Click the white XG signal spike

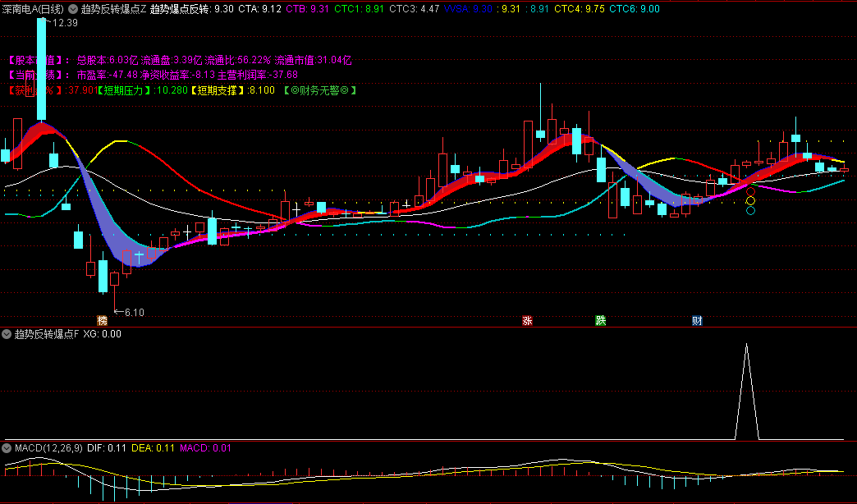pyautogui.click(x=746, y=386)
